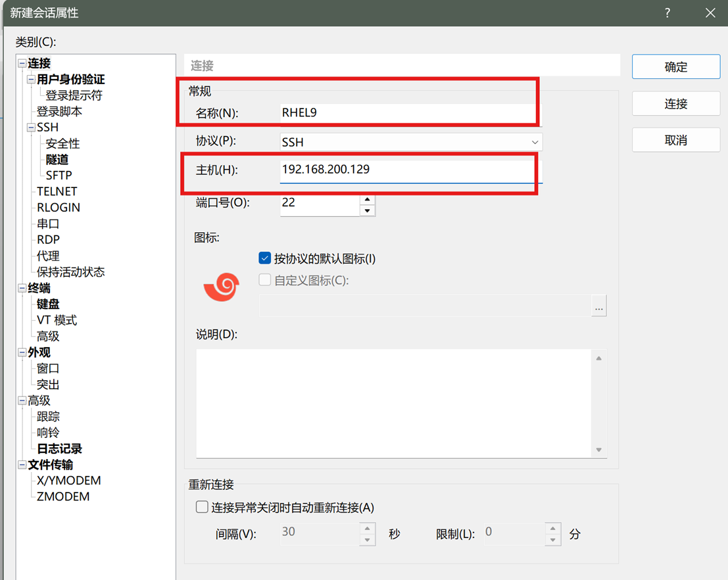Select 高级 under 终端
This screenshot has height=580, width=728.
(x=48, y=336)
